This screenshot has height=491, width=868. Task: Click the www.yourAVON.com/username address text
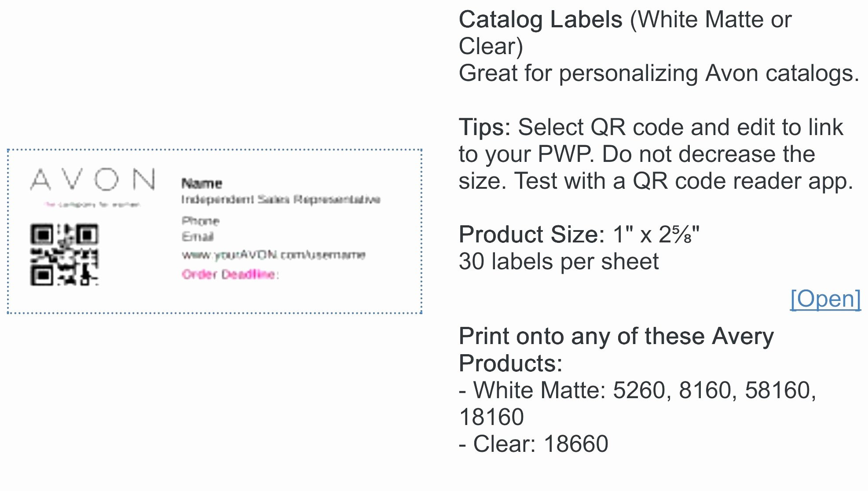(274, 255)
